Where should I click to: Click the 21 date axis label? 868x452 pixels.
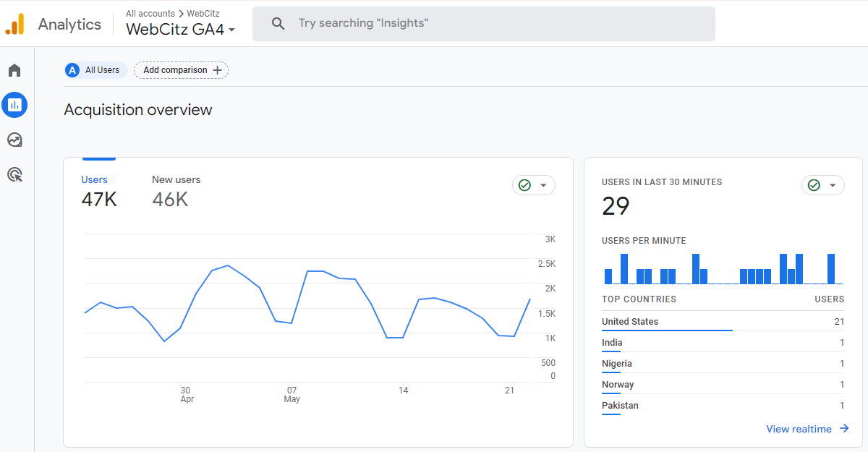(x=509, y=391)
